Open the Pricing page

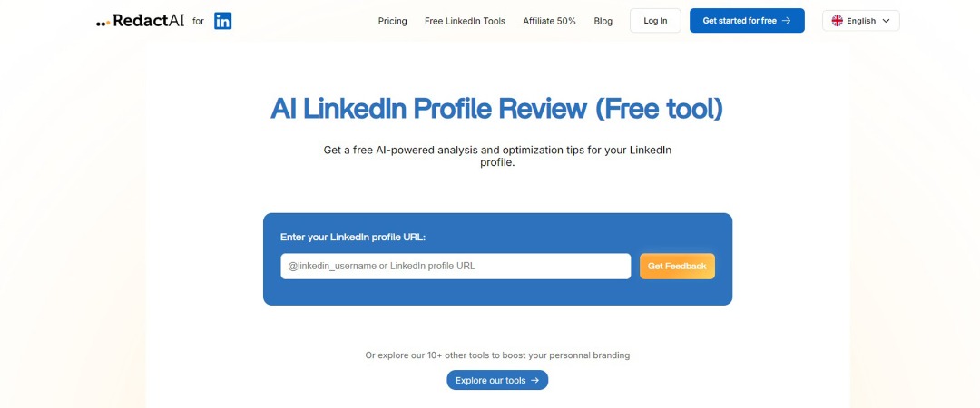(x=393, y=21)
